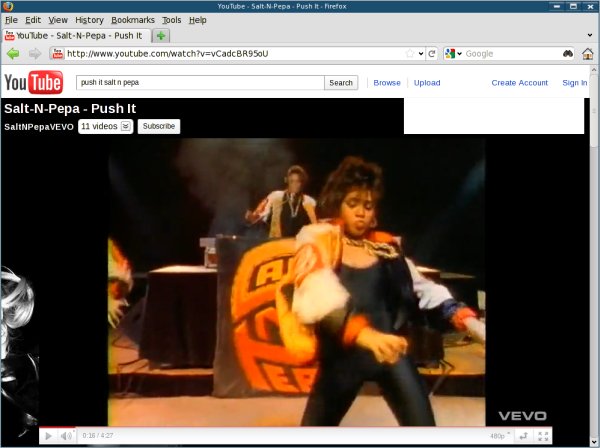Open the 480p quality selector

coord(500,436)
